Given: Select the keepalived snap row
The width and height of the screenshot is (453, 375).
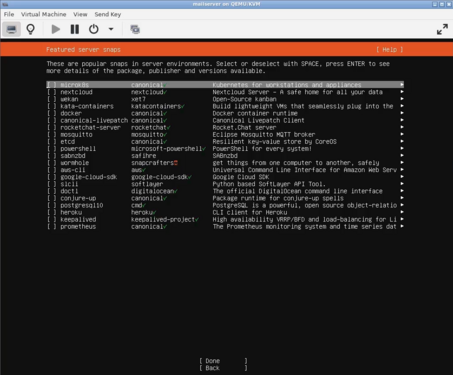Looking at the screenshot, I should pos(225,219).
